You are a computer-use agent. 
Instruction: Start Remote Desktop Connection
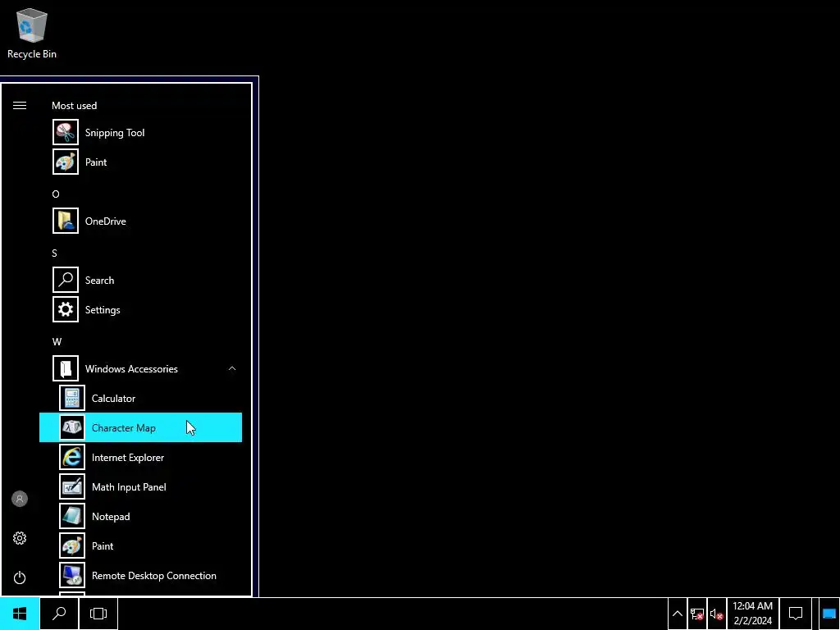pos(140,575)
